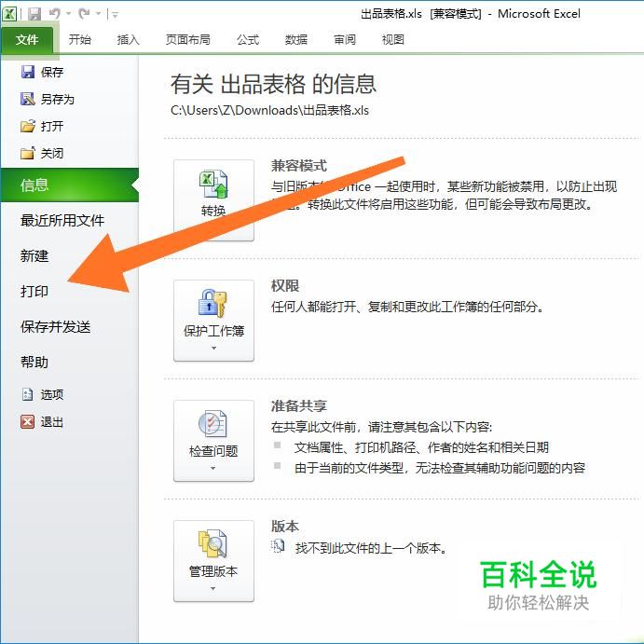Click the Save icon in Quick Access Toolbar
Viewport: 644px width, 644px height.
34,14
